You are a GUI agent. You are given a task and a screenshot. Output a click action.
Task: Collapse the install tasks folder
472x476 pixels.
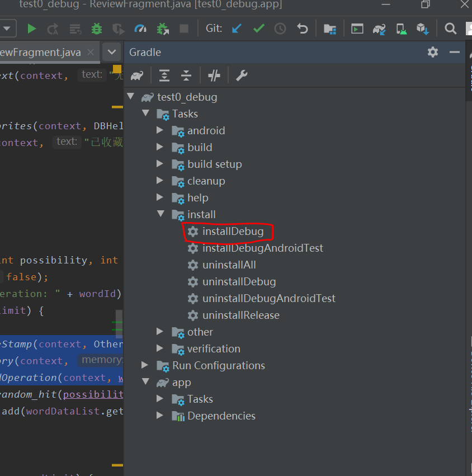pos(161,214)
